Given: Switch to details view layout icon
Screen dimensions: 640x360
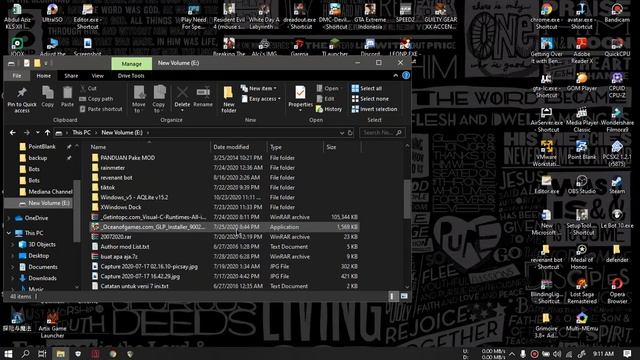Looking at the screenshot, I should tap(392, 296).
